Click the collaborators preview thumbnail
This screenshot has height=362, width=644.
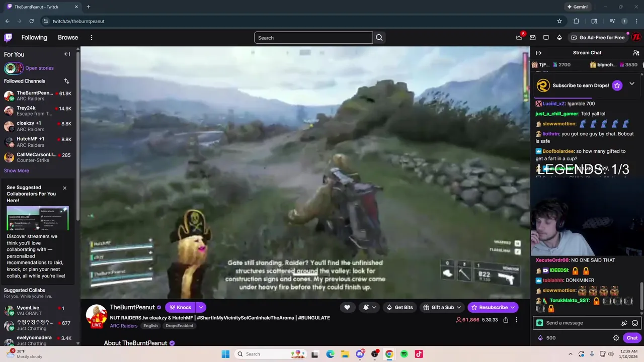click(37, 218)
